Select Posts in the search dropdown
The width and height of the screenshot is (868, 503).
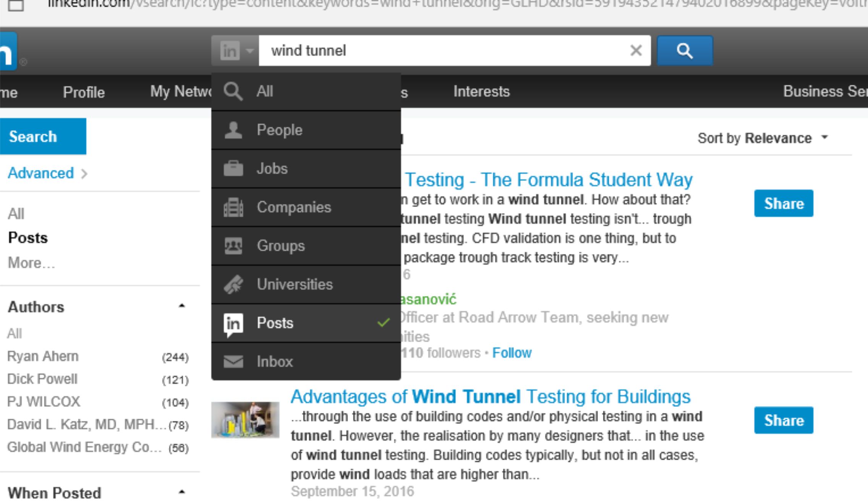(306, 323)
